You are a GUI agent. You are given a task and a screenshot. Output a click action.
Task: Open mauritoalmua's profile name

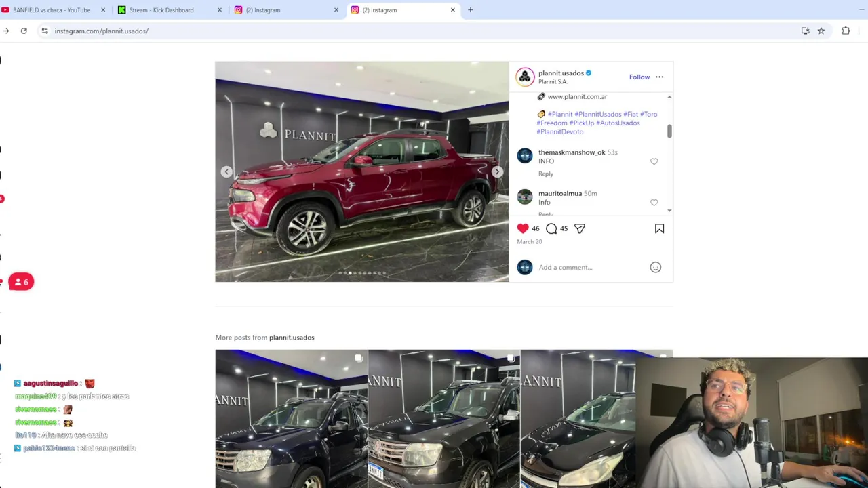(x=560, y=193)
